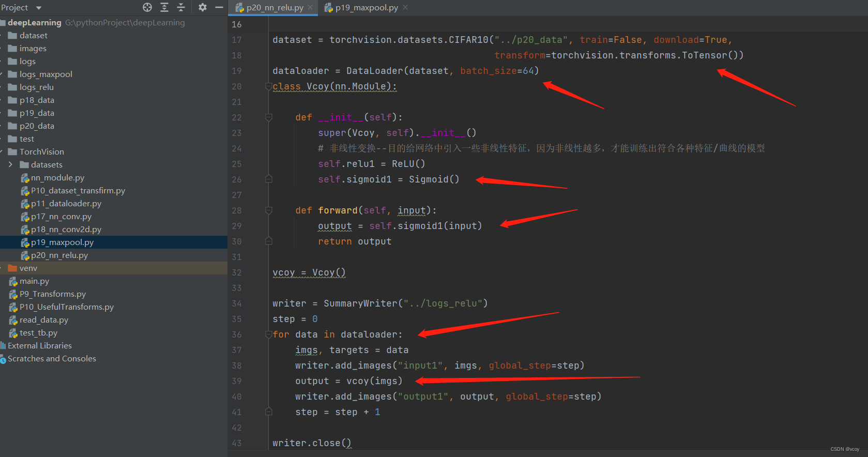Screen dimensions: 868x457
Task: Open the Project view dropdown arrow
Action: pos(39,8)
